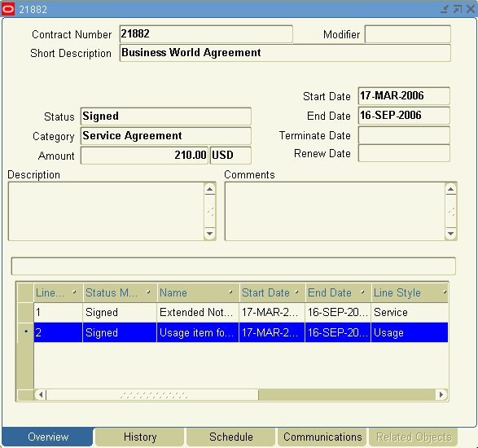Click the Short Description field
This screenshot has height=448, width=478.
285,53
